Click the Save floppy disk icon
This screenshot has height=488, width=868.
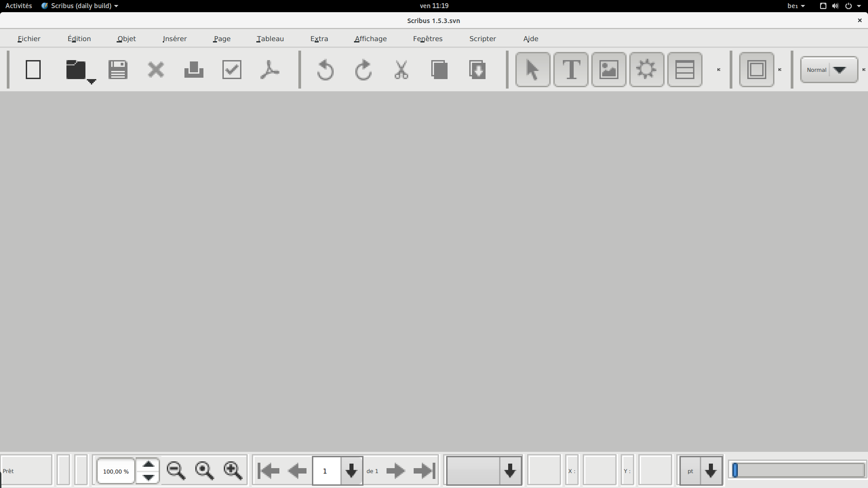[x=118, y=70]
